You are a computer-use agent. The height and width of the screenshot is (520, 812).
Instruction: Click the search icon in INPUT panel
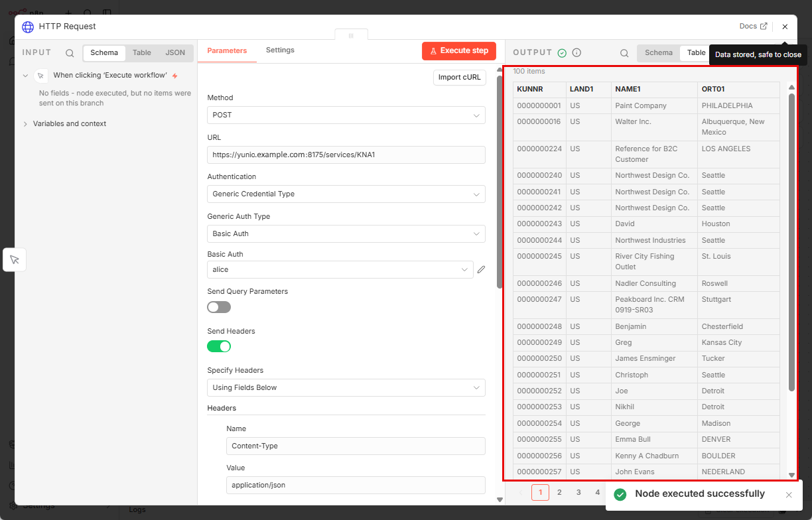point(70,53)
